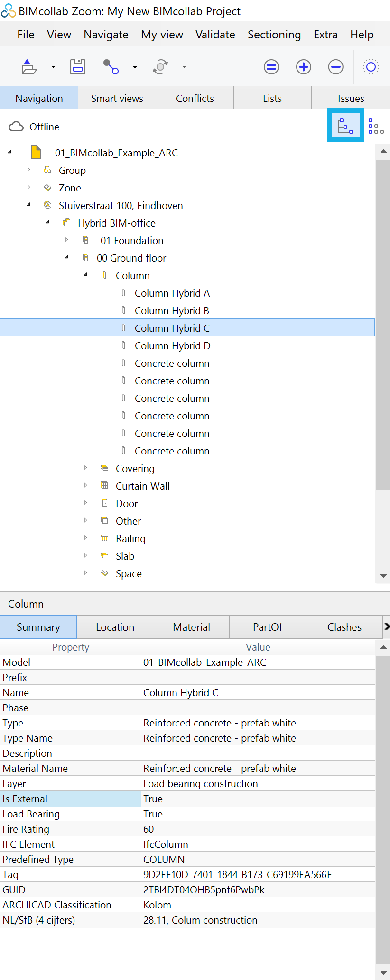Select Column Hybrid D in the tree

click(x=173, y=345)
